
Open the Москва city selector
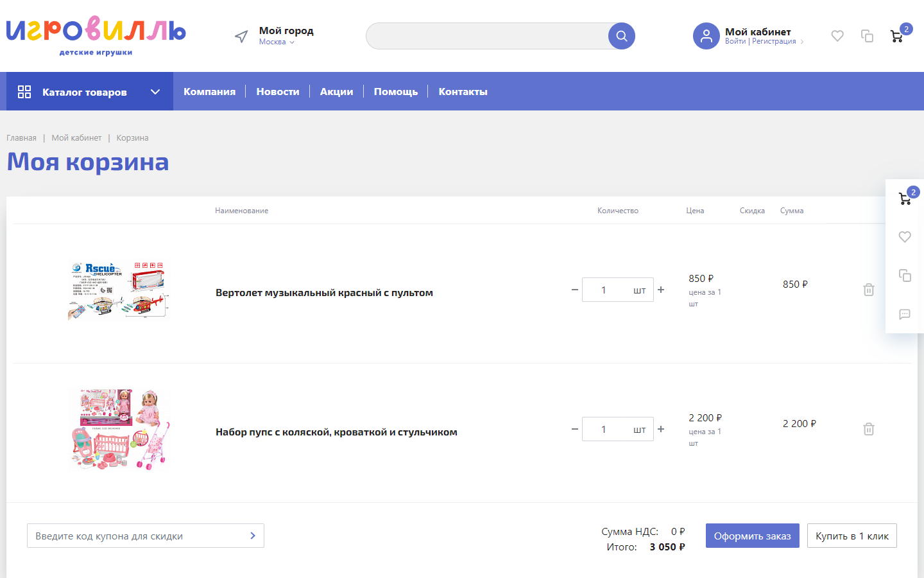(277, 42)
